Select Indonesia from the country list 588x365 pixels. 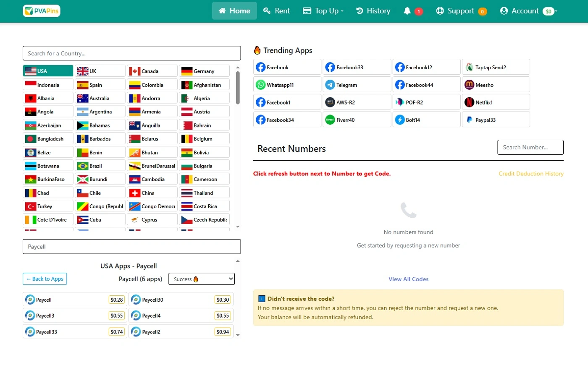coord(48,85)
